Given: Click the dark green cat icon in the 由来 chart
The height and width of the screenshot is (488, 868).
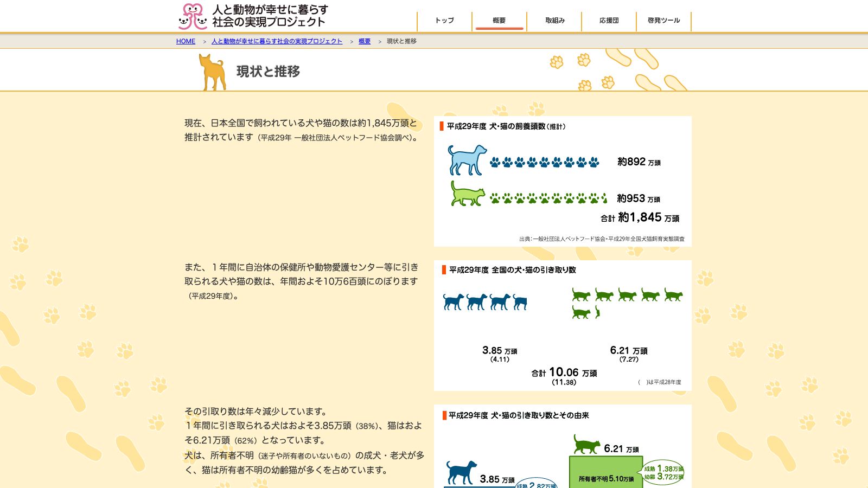Looking at the screenshot, I should point(586,445).
